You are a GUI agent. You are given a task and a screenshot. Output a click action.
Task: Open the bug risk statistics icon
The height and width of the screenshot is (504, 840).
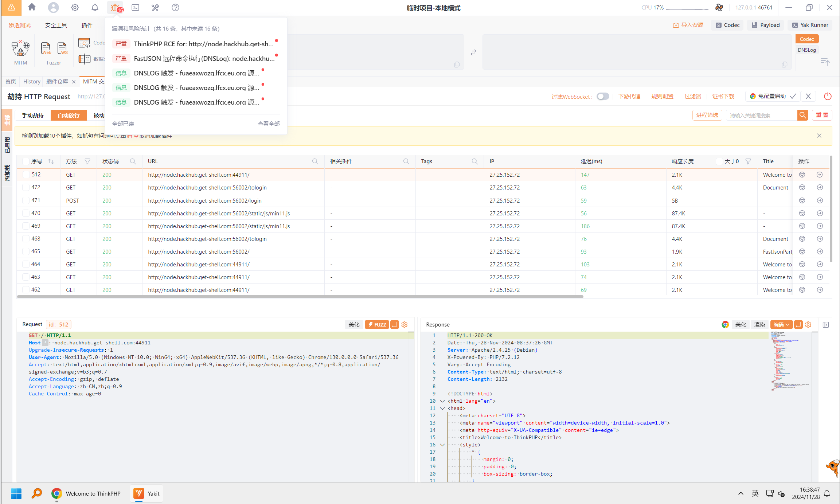(x=115, y=7)
